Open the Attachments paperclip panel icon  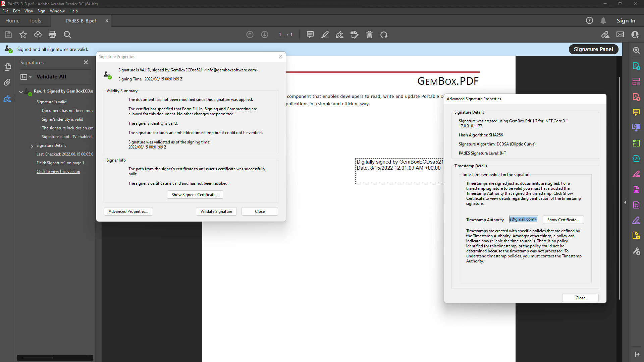point(7,82)
